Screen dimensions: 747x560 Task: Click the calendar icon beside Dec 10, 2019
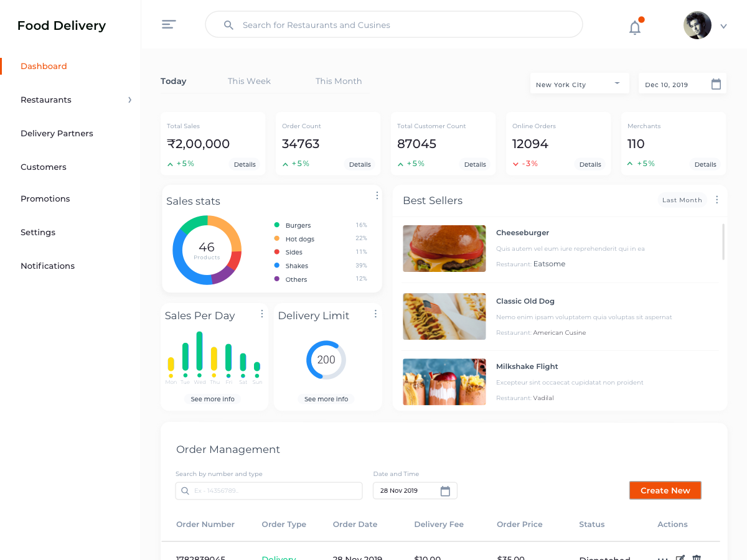tap(716, 85)
